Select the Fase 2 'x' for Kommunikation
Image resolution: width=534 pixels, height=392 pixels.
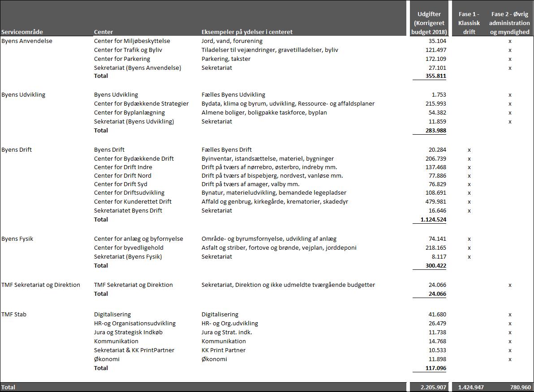510,341
